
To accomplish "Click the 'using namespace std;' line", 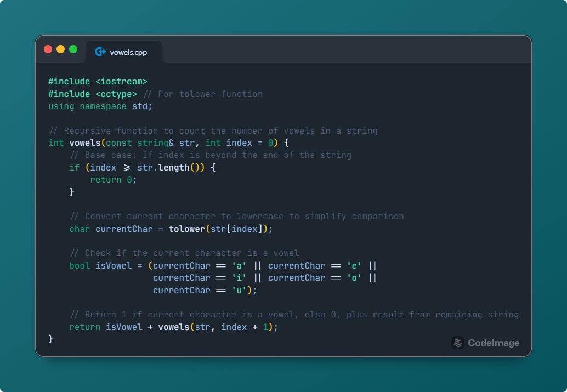I will tap(100, 106).
